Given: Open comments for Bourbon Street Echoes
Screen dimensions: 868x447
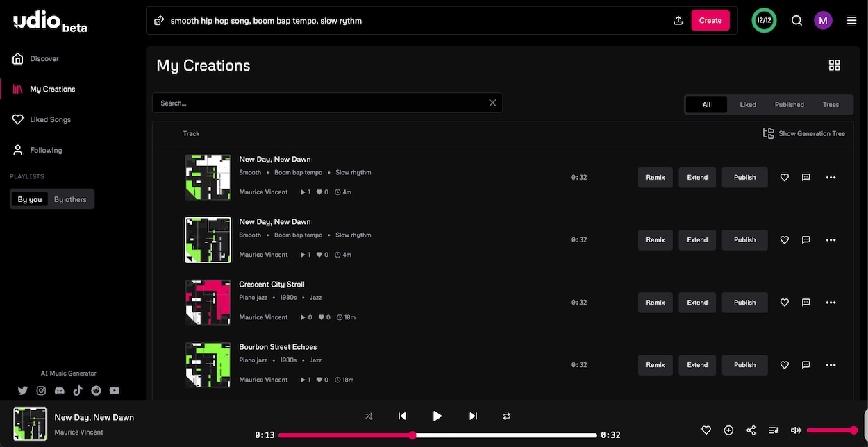Looking at the screenshot, I should click(806, 365).
